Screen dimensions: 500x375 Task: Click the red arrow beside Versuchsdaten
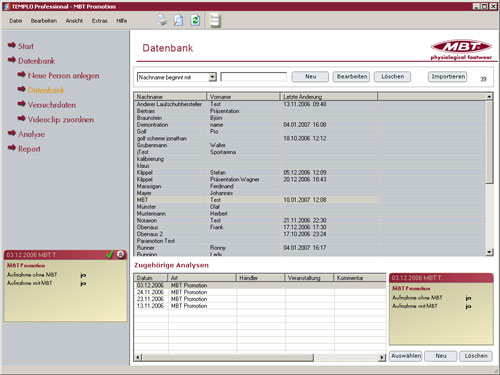[x=22, y=104]
